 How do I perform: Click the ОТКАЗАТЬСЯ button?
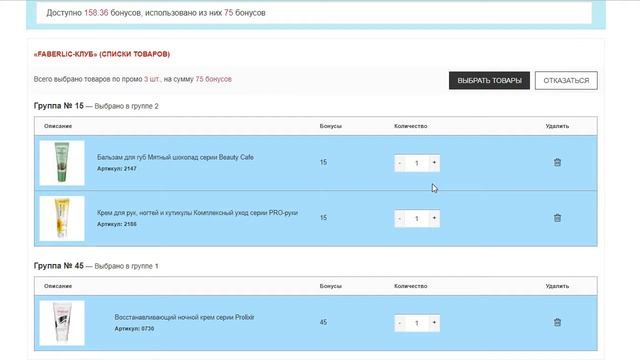tap(566, 80)
